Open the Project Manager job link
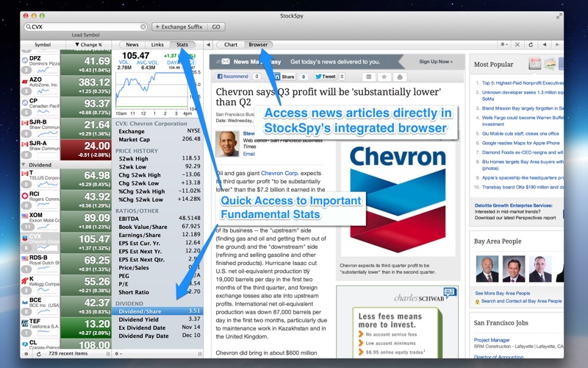Screen dimensions: 588x368 tap(492, 340)
